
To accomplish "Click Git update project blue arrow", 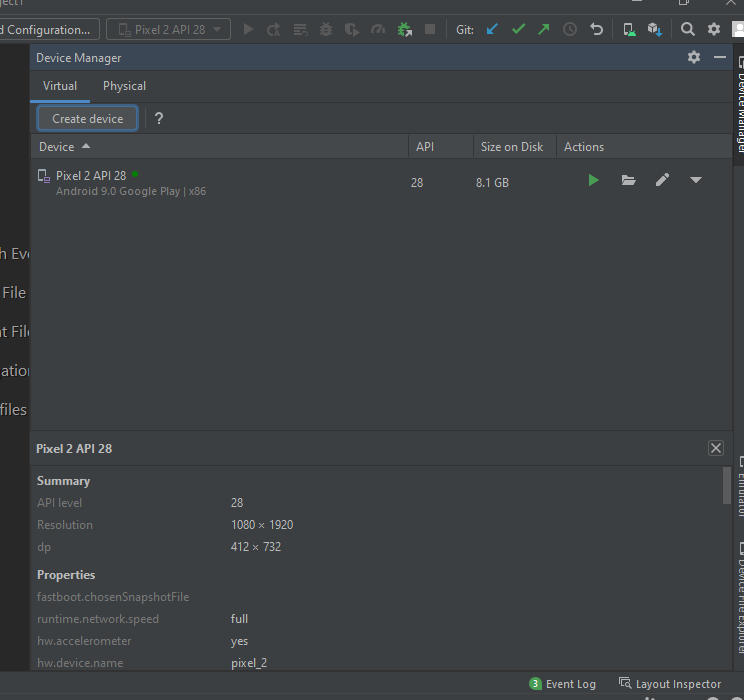I will click(492, 29).
